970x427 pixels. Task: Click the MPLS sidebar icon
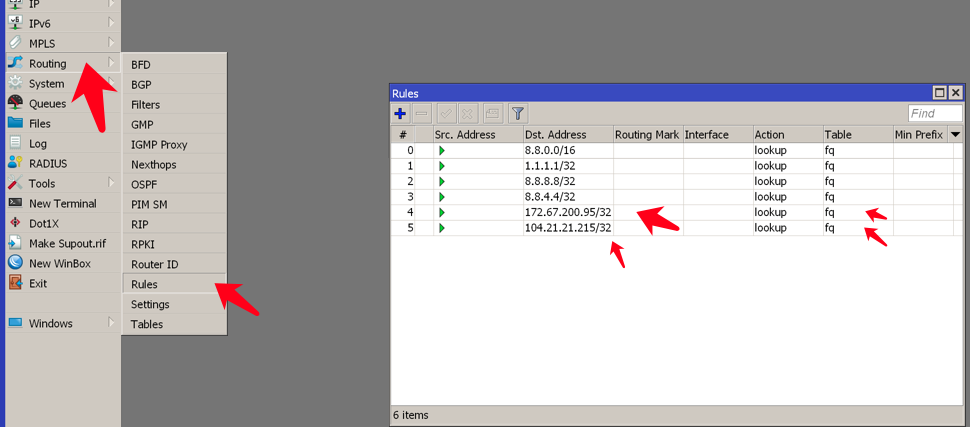(16, 43)
